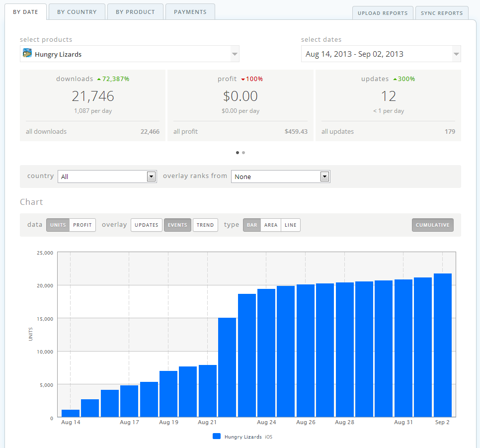Click the Aug 26 axis label
Image resolution: width=480 pixels, height=448 pixels.
click(306, 422)
